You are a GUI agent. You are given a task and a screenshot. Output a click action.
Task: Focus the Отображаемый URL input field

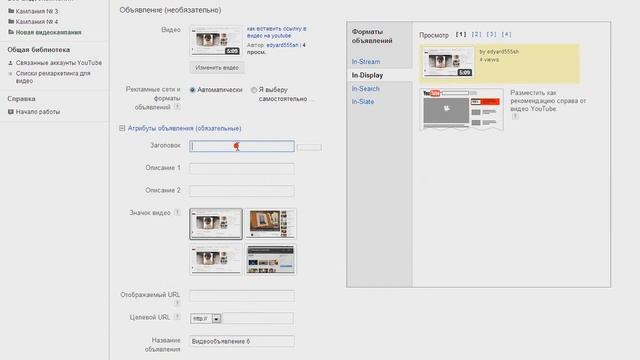[x=242, y=296]
